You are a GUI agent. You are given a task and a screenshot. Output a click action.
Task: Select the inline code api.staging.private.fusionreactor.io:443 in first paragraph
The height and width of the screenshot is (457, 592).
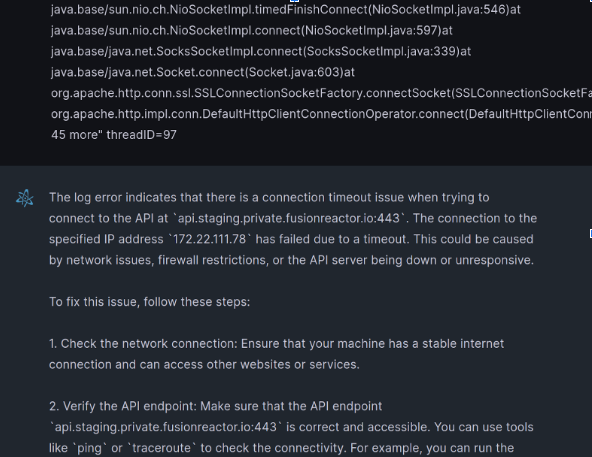pyautogui.click(x=291, y=218)
